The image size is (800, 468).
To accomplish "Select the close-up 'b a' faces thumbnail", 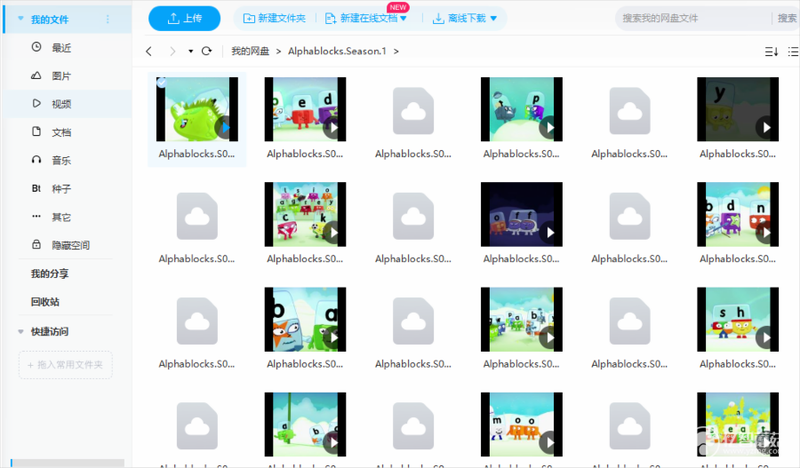I will [305, 319].
